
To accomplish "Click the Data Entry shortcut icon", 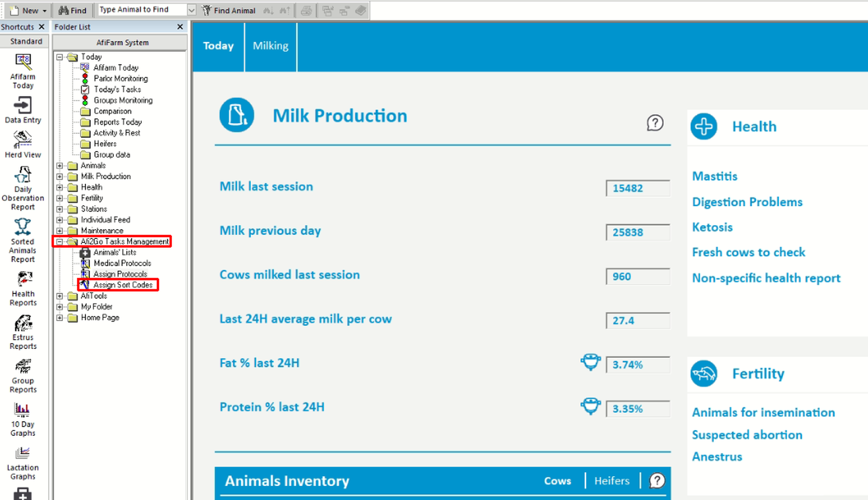I will coord(23,105).
